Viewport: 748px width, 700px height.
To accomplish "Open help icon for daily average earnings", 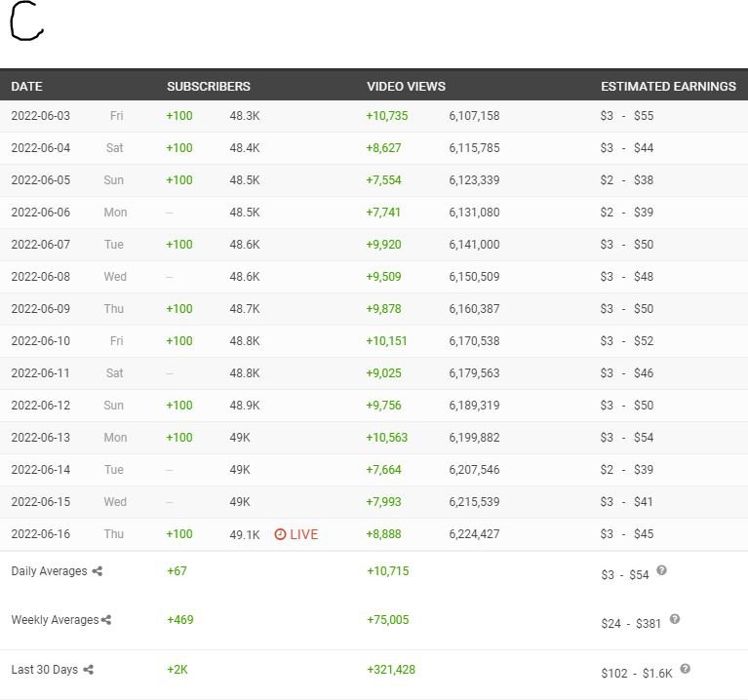I will click(661, 570).
